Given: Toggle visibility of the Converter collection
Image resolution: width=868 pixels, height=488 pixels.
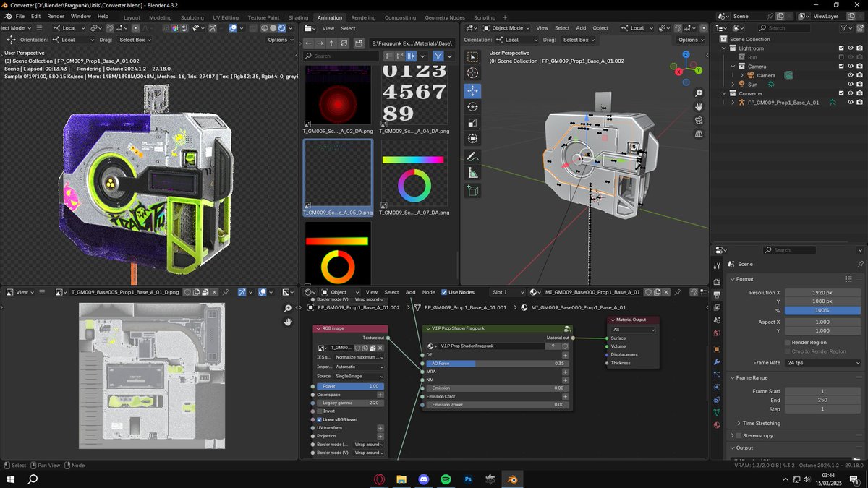Looking at the screenshot, I should coord(851,93).
